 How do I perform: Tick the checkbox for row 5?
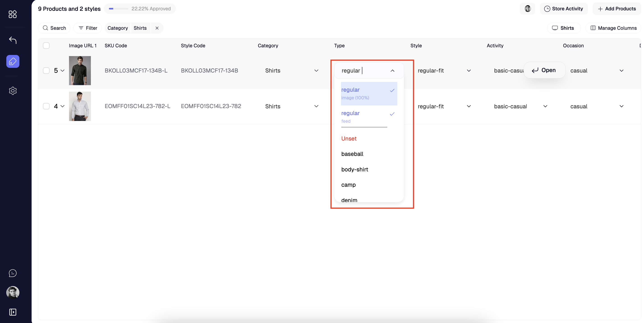pos(46,71)
